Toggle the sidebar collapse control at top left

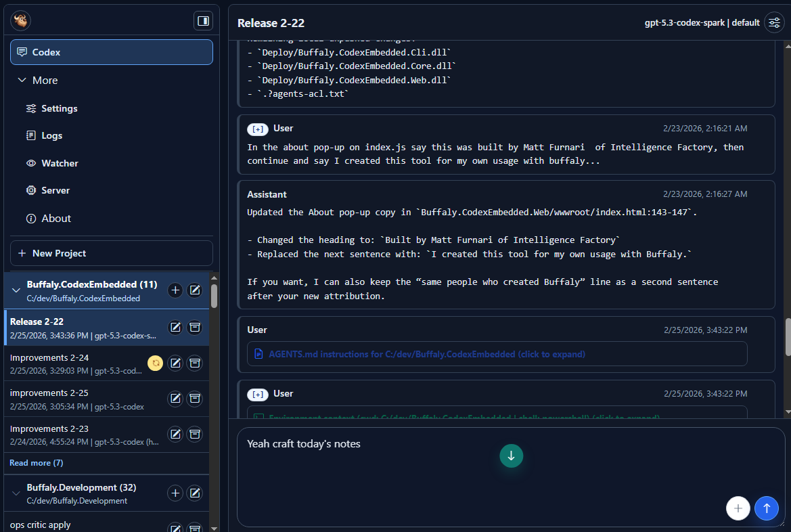click(x=202, y=20)
